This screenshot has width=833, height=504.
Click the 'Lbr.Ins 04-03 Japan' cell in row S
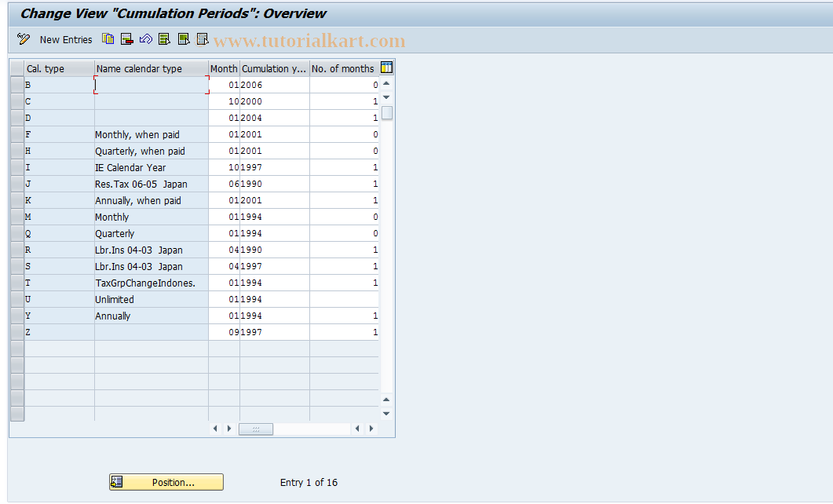tap(152, 266)
